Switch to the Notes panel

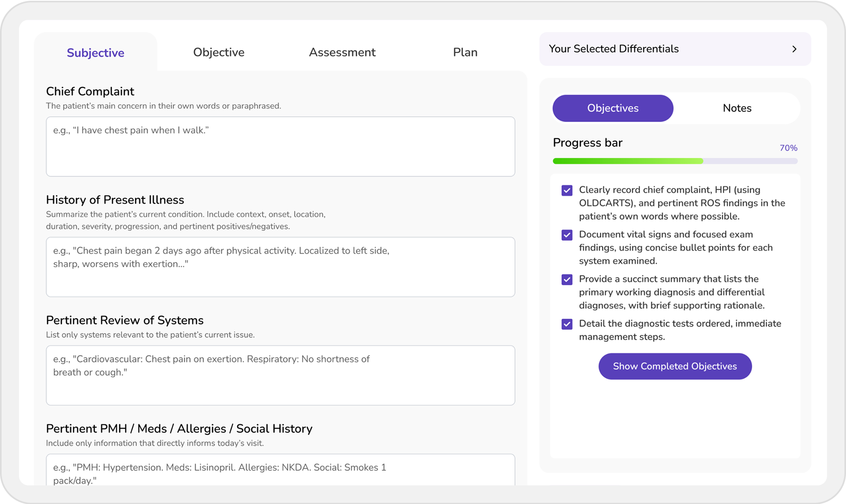click(x=737, y=108)
